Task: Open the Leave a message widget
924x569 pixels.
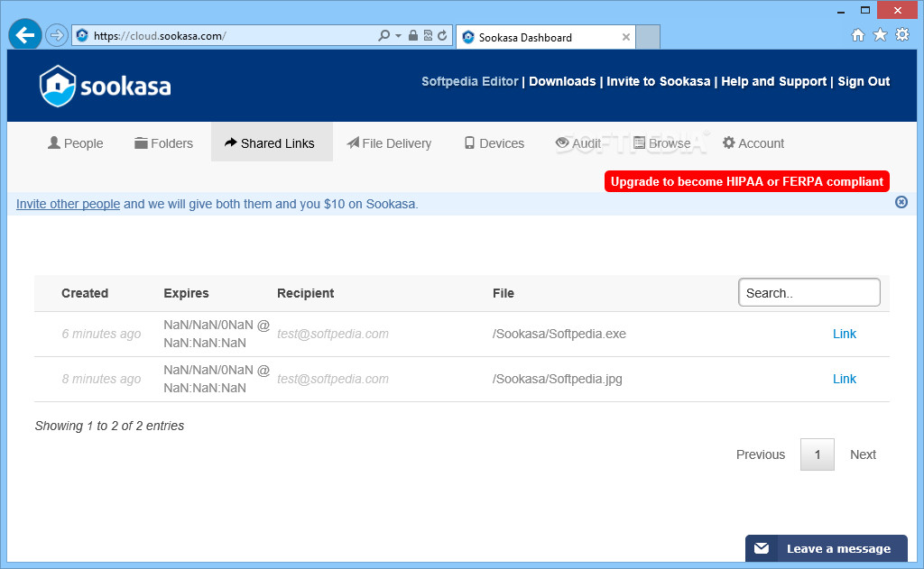Action: click(827, 548)
